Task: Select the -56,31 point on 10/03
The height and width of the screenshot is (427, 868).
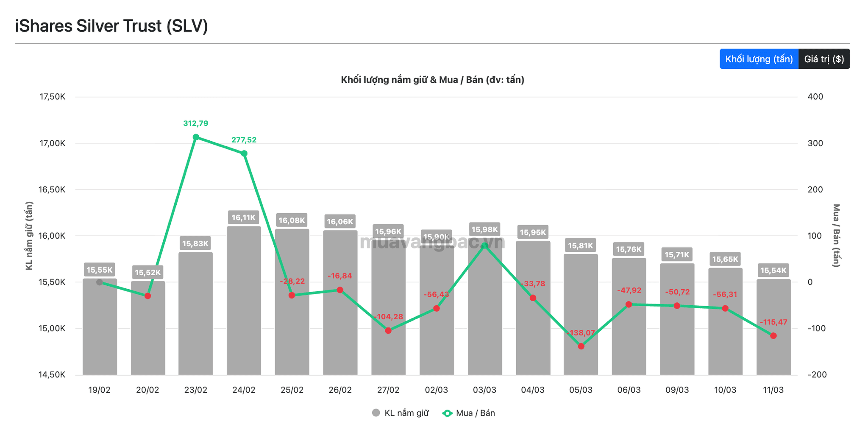Action: pos(725,308)
